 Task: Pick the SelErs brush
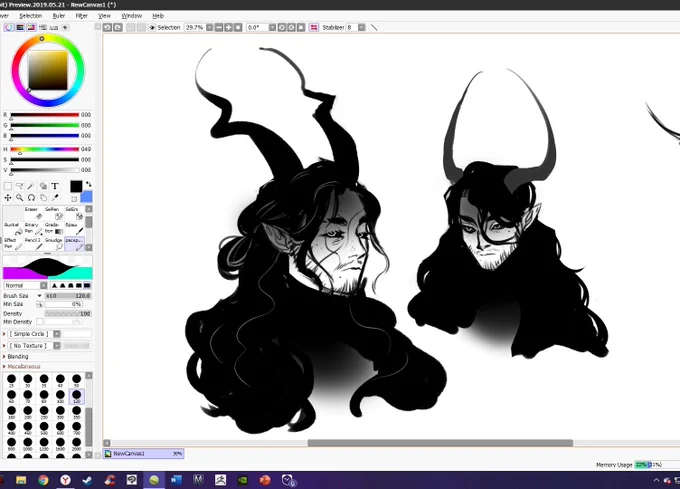[73, 214]
